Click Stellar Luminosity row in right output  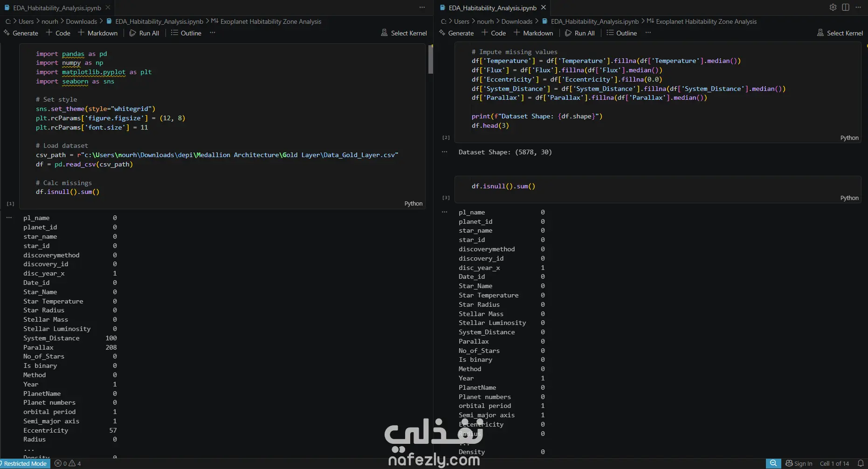[502, 323]
